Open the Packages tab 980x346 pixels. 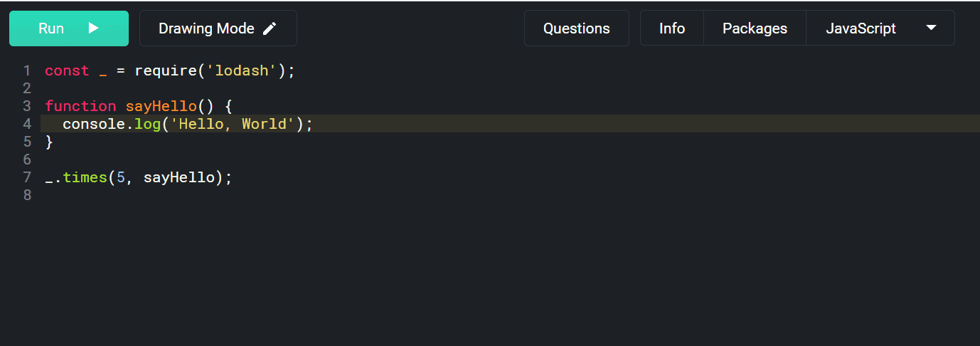[x=755, y=28]
